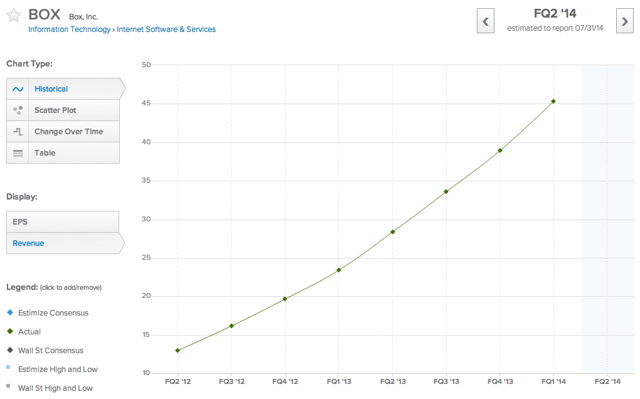This screenshot has width=640, height=399.
Task: Open Internet Software & Services link
Action: tap(166, 29)
